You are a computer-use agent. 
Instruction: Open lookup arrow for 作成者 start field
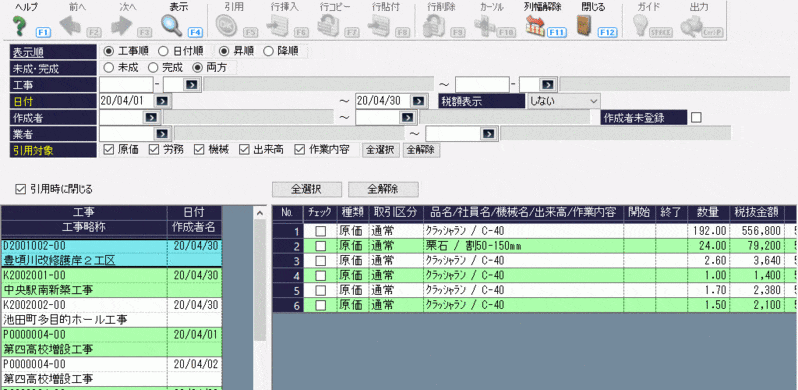coord(152,117)
